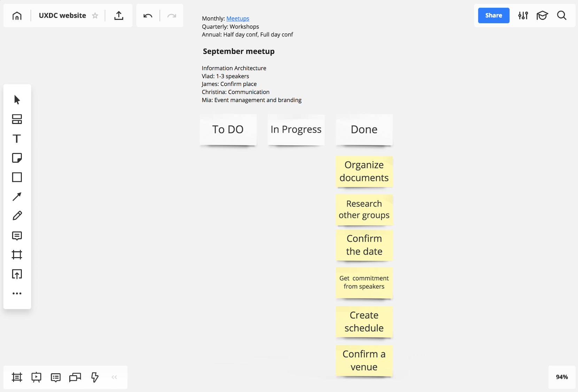Collapse the bottom toolbar chevrons
The height and width of the screenshot is (392, 578).
point(114,377)
